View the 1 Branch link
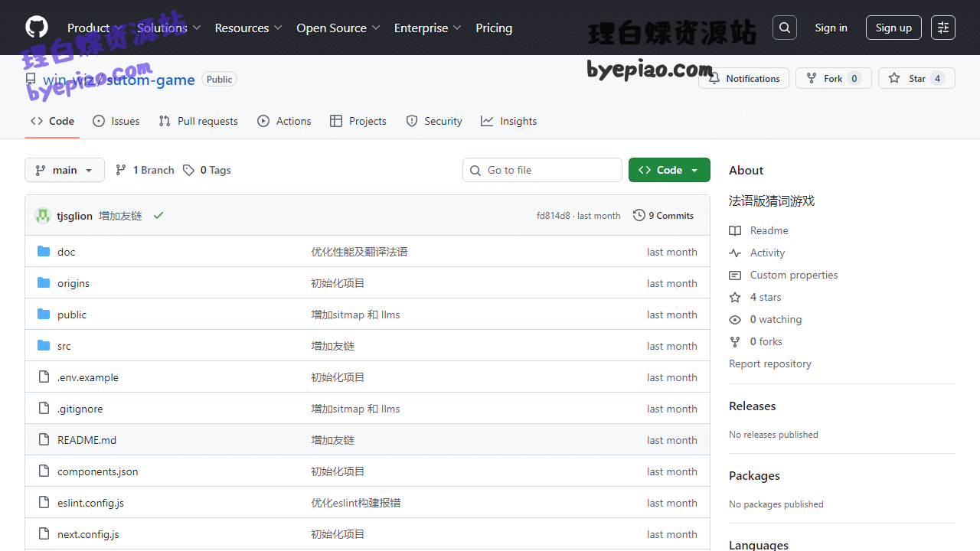The image size is (980, 551). click(x=145, y=170)
